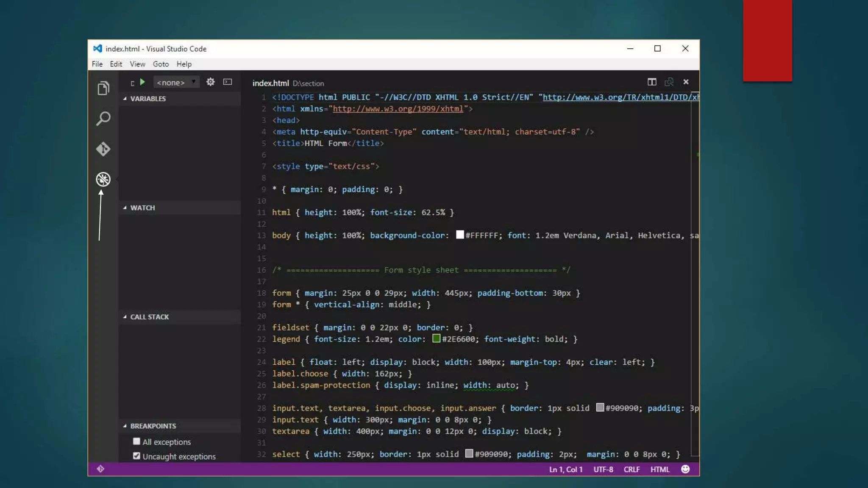Open the Search view in activity bar
This screenshot has width=868, height=488.
(x=103, y=119)
